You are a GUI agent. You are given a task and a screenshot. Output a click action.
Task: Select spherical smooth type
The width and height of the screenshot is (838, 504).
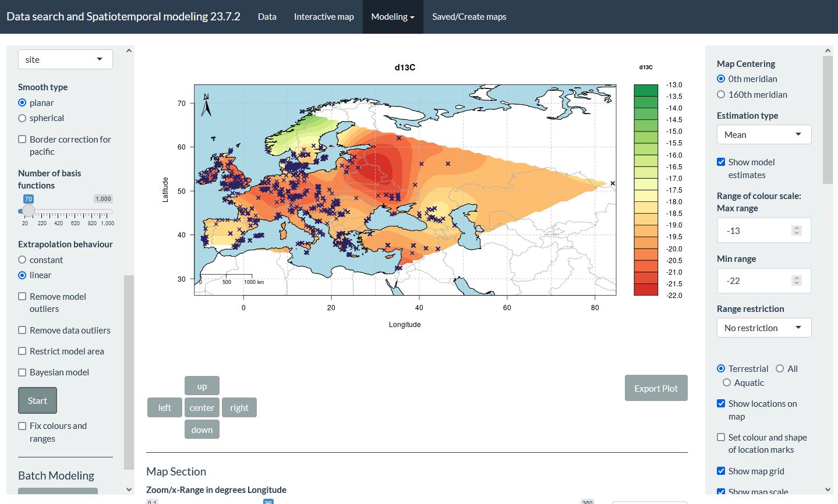click(22, 118)
